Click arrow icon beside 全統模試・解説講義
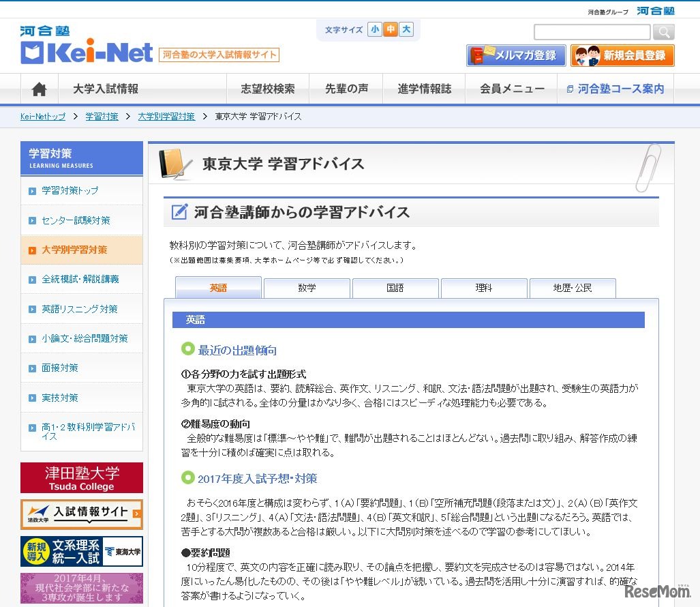 tap(32, 280)
